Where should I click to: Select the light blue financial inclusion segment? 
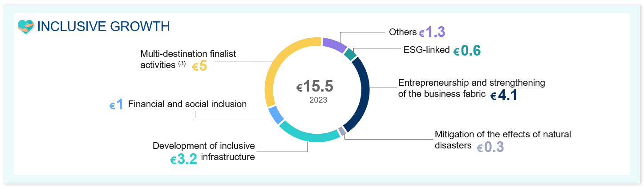pyautogui.click(x=276, y=115)
